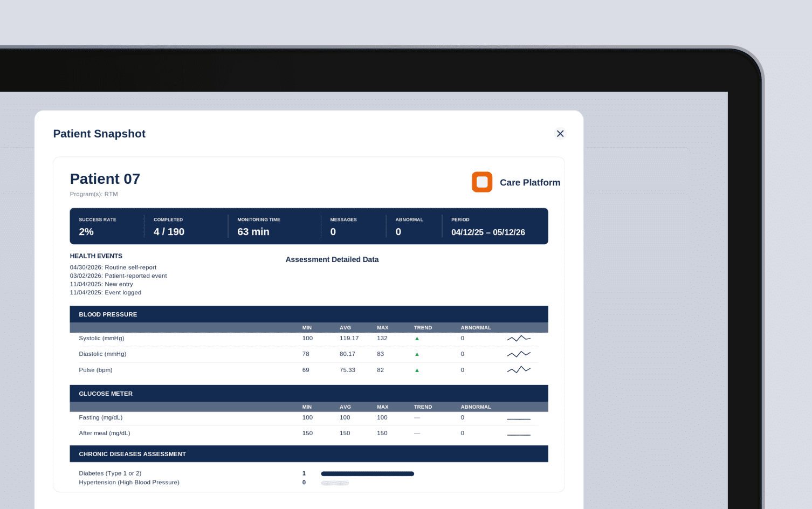Click Chronic Diseases Assessment section header
This screenshot has width=812, height=509.
[x=309, y=454]
